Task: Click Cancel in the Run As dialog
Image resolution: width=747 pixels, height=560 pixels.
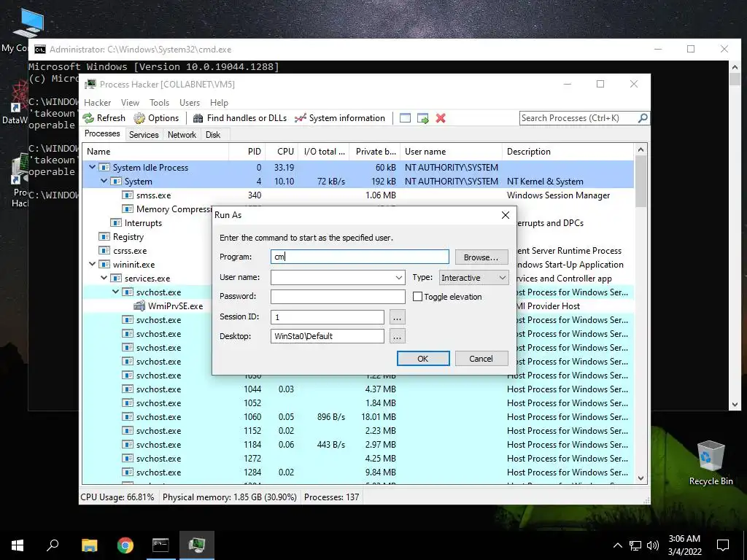Action: pyautogui.click(x=481, y=359)
